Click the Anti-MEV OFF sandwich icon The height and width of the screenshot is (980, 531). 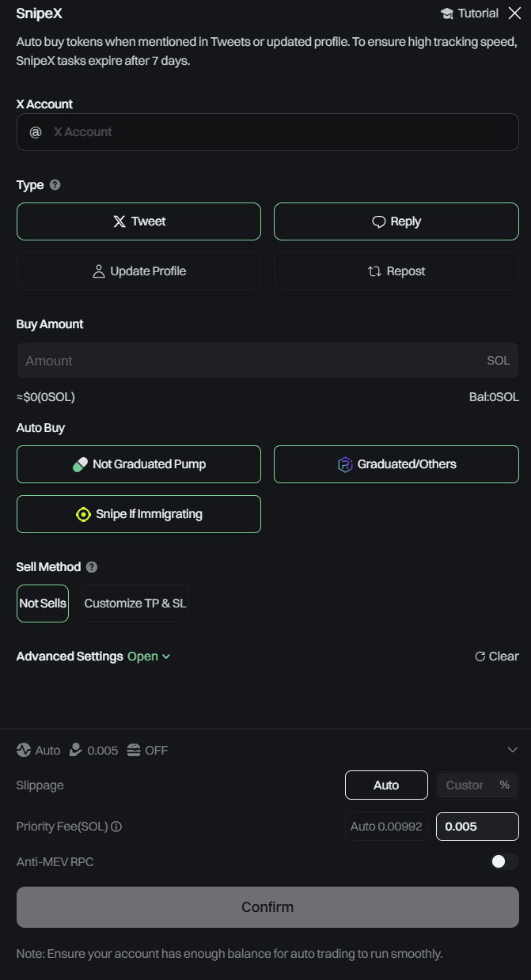tap(133, 750)
